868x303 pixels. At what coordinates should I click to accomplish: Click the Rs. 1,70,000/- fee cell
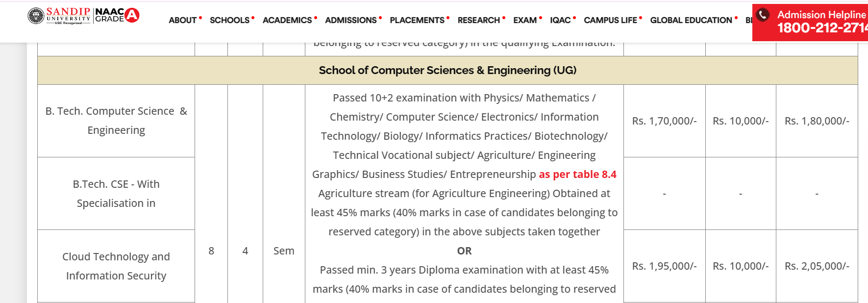(x=664, y=121)
